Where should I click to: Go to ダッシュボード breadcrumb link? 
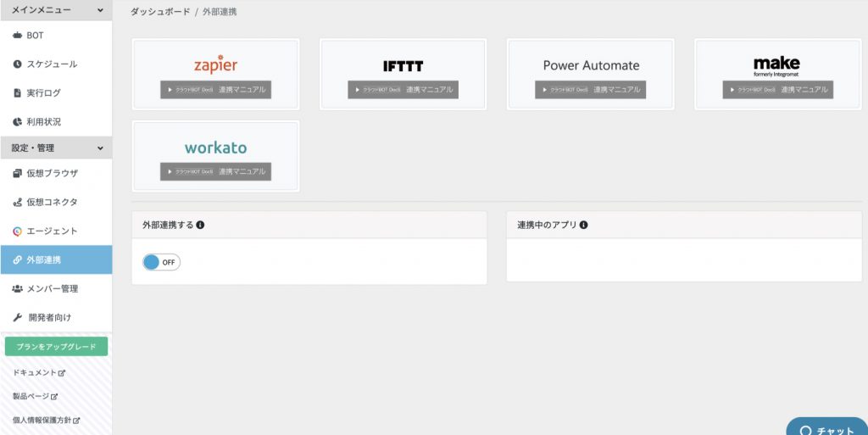point(160,12)
